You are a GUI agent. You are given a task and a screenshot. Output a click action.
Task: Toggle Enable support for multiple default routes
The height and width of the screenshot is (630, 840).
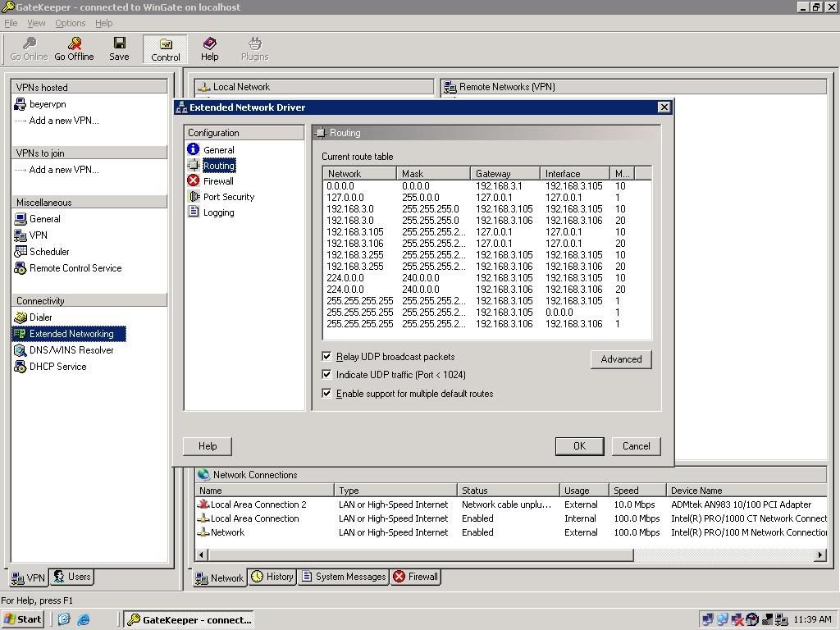tap(326, 393)
